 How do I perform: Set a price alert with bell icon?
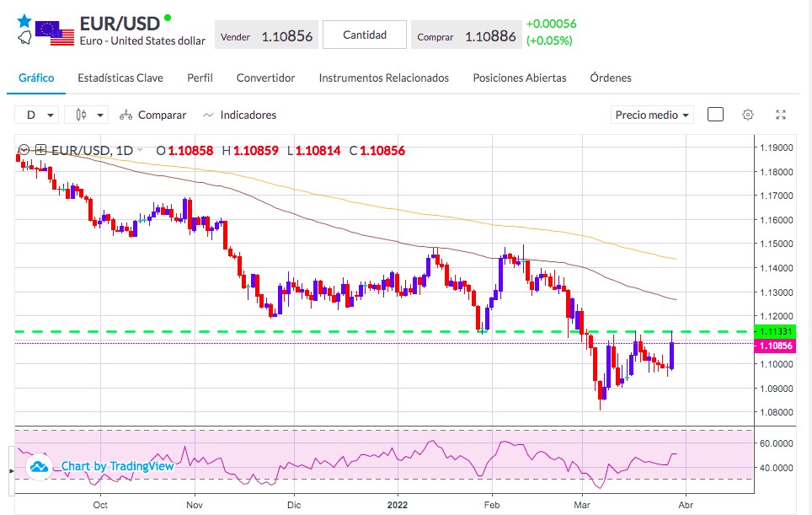[x=24, y=38]
